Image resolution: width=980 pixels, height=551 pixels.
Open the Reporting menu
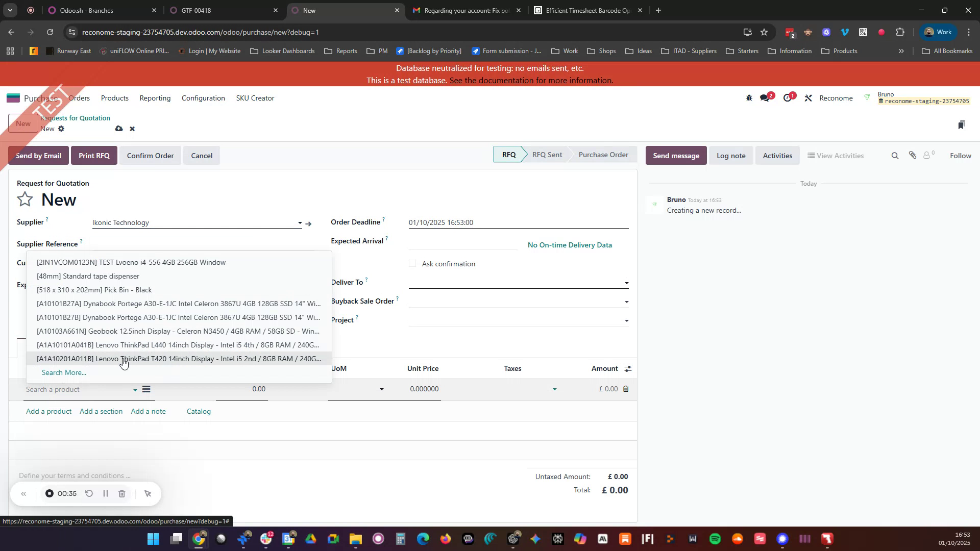tap(155, 98)
